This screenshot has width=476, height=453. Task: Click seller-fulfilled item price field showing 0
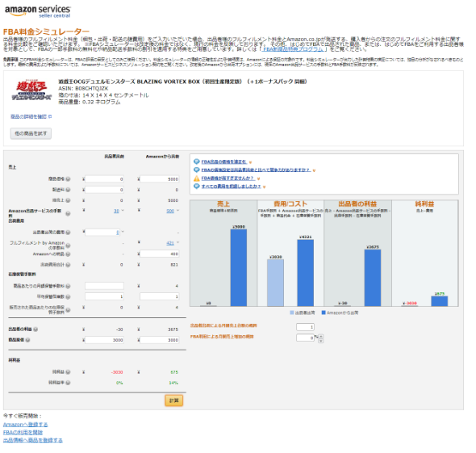(x=104, y=179)
